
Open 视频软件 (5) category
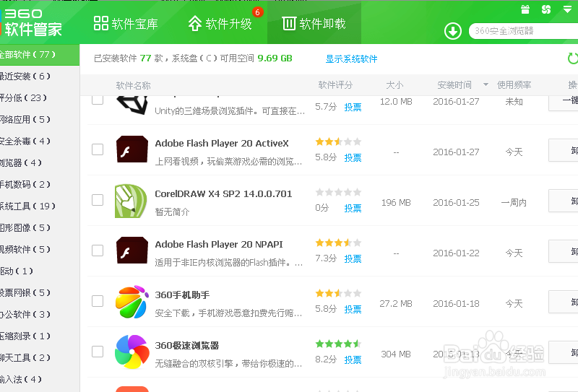(x=40, y=249)
